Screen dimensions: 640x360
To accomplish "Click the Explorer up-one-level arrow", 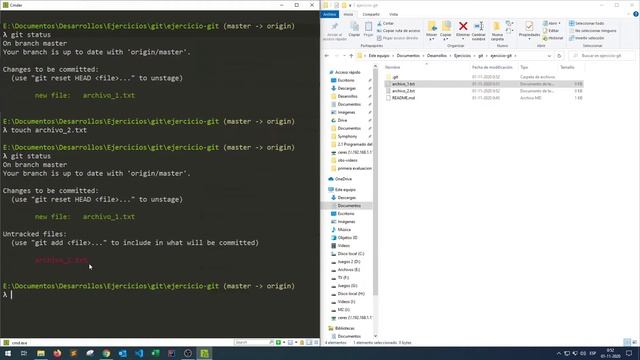I will pos(351,56).
